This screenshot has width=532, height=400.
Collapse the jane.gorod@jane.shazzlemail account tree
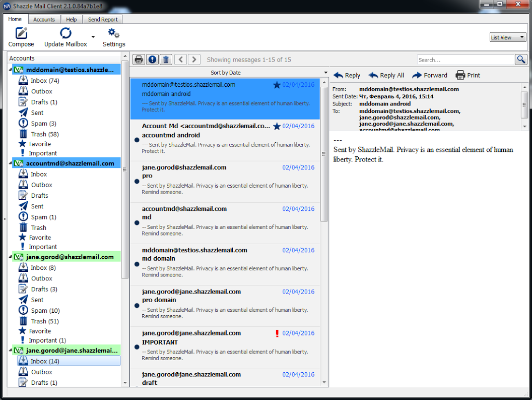[x=10, y=350]
